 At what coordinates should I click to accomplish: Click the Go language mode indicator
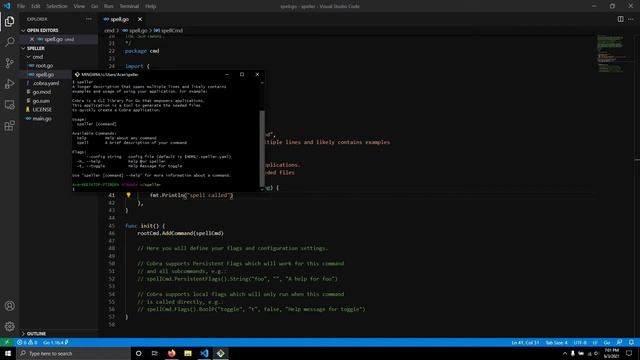tap(607, 342)
